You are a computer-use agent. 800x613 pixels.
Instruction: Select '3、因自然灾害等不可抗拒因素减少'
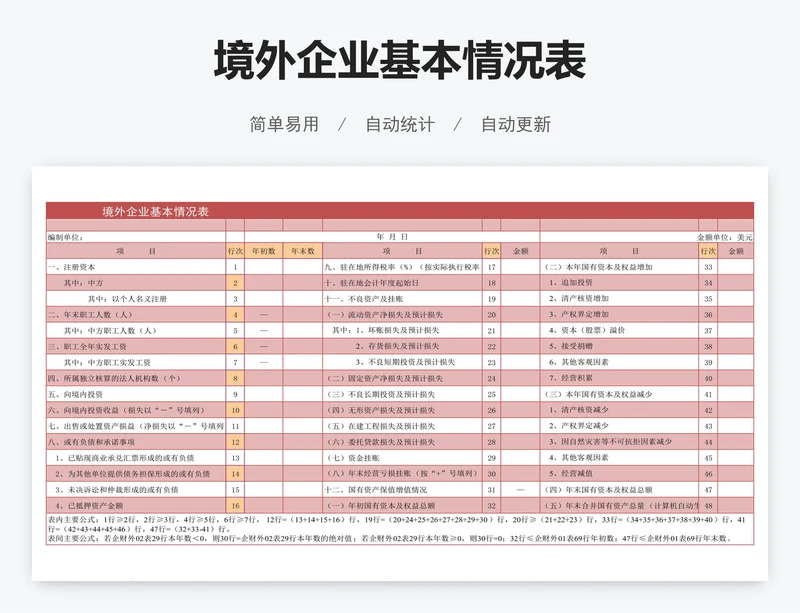tap(619, 442)
